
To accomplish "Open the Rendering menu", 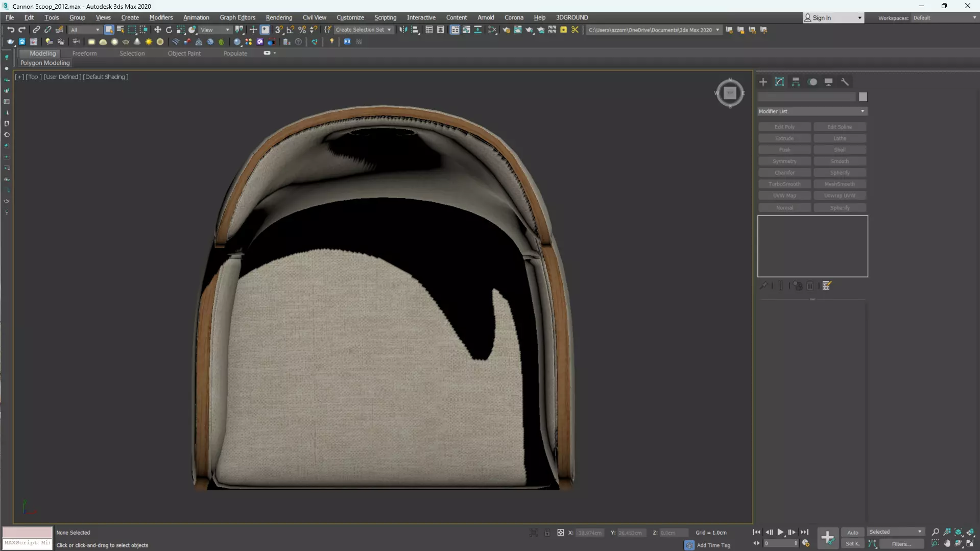I will 279,17.
